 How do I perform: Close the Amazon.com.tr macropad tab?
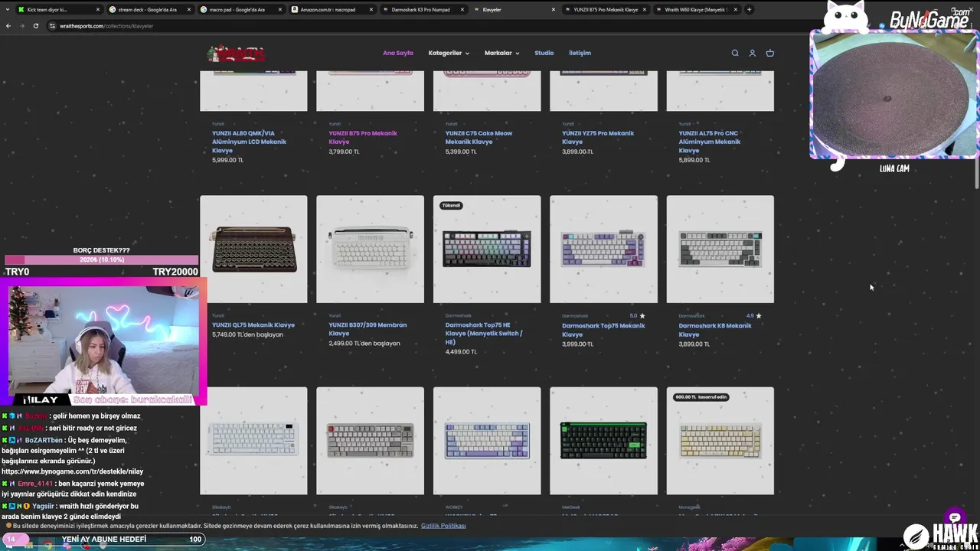coord(371,10)
